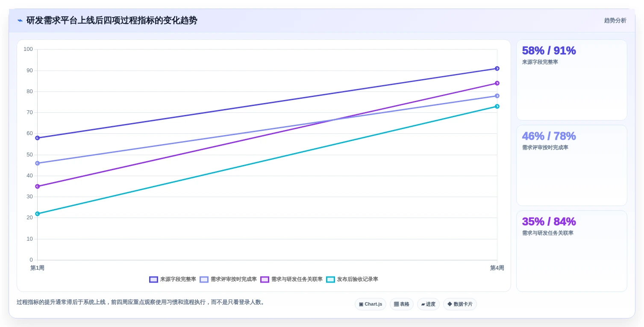Select the 表格 chip
The height and width of the screenshot is (327, 644).
pyautogui.click(x=402, y=304)
